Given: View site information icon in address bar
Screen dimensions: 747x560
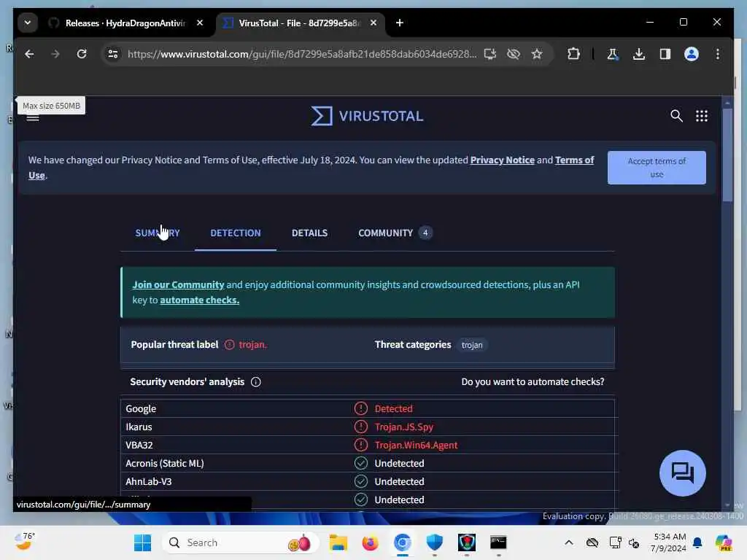Looking at the screenshot, I should [113, 54].
